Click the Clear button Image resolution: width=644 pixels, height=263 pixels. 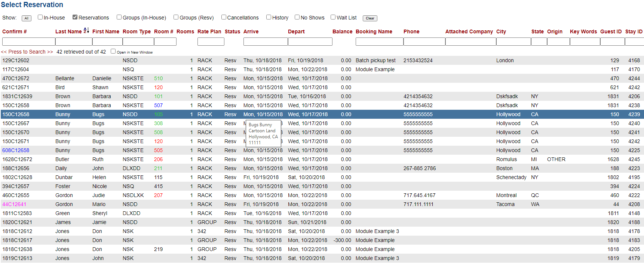coord(370,18)
